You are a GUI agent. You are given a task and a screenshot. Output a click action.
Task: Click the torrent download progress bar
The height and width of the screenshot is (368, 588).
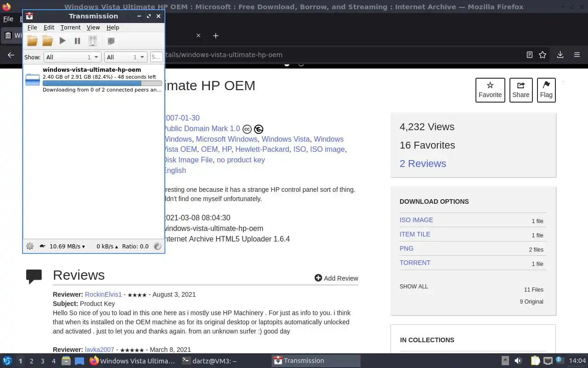tap(102, 83)
